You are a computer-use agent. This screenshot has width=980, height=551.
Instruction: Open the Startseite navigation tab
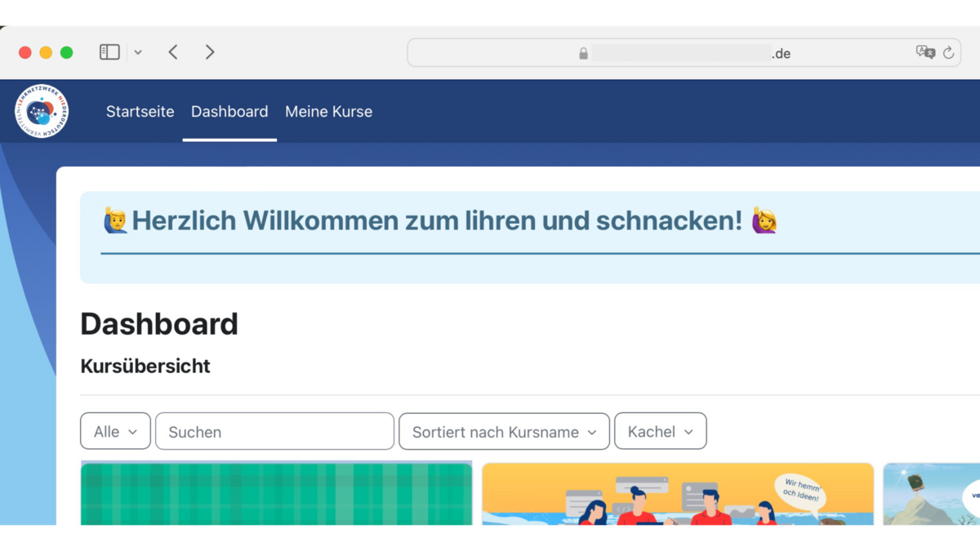[x=140, y=112]
